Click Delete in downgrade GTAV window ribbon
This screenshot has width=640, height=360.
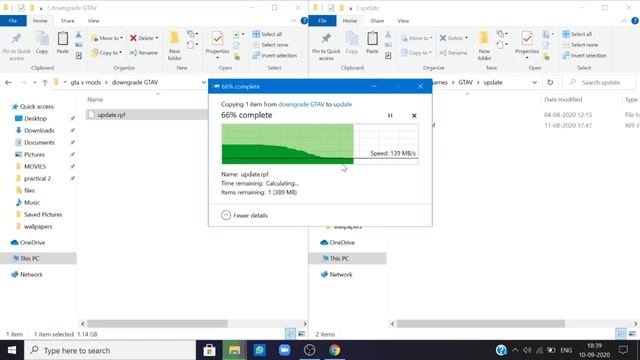pyautogui.click(x=144, y=38)
